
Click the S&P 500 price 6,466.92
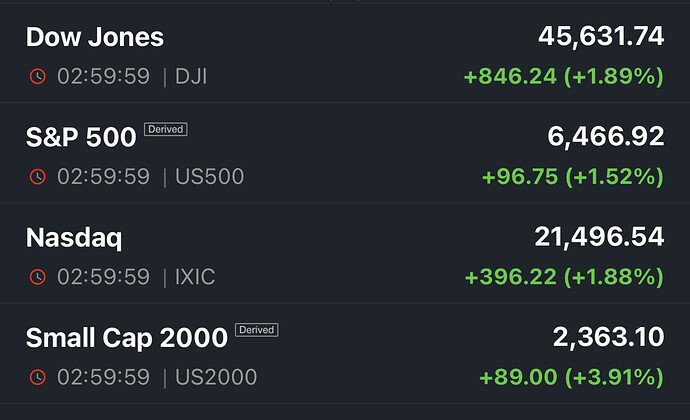(x=606, y=137)
